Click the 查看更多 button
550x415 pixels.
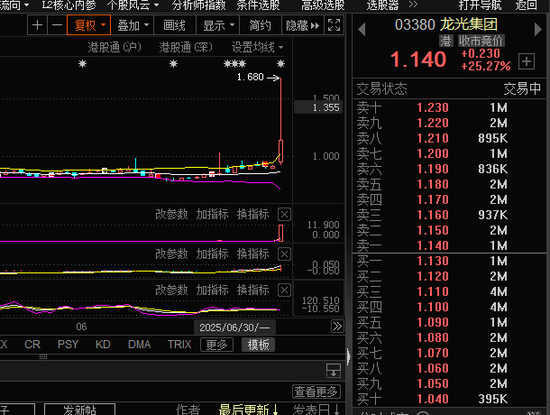tap(316, 391)
